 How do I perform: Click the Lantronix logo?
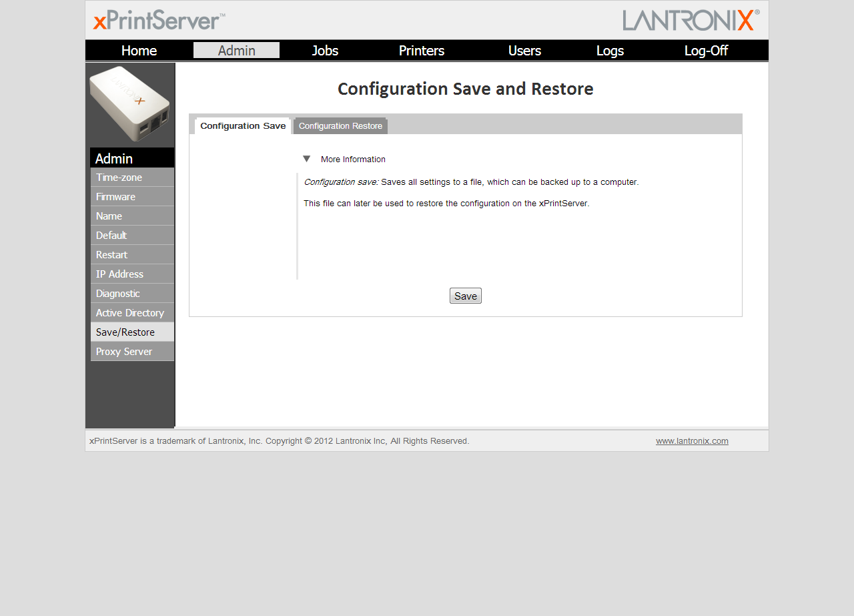click(x=691, y=20)
